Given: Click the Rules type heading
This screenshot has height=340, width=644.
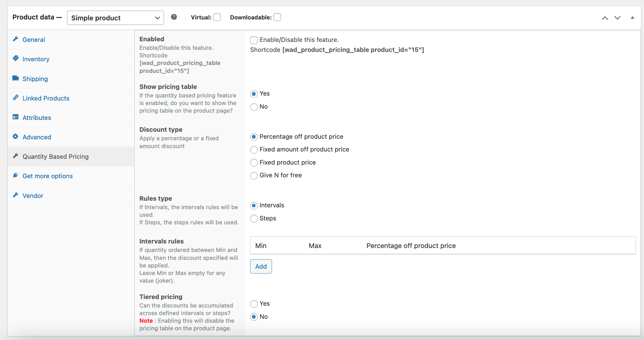Looking at the screenshot, I should pyautogui.click(x=156, y=199).
